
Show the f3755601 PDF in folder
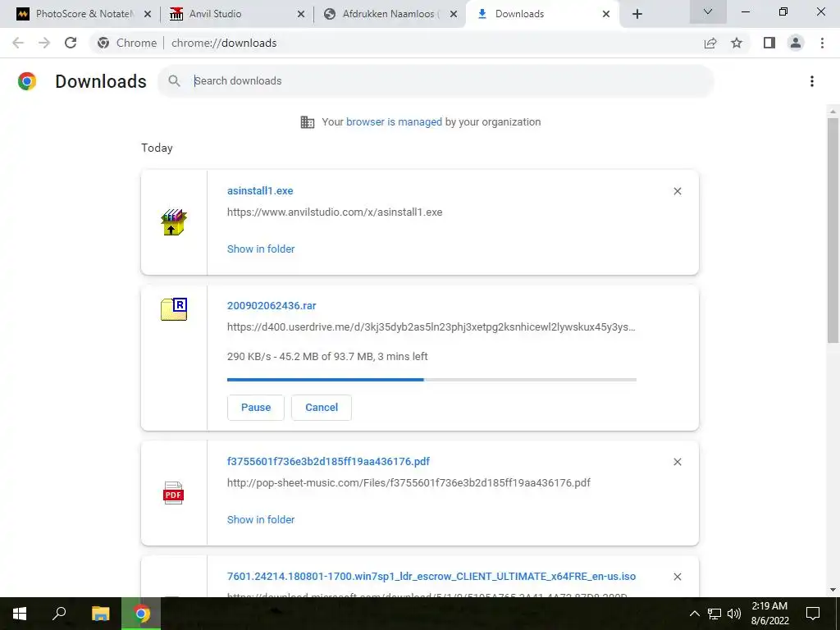pyautogui.click(x=261, y=519)
